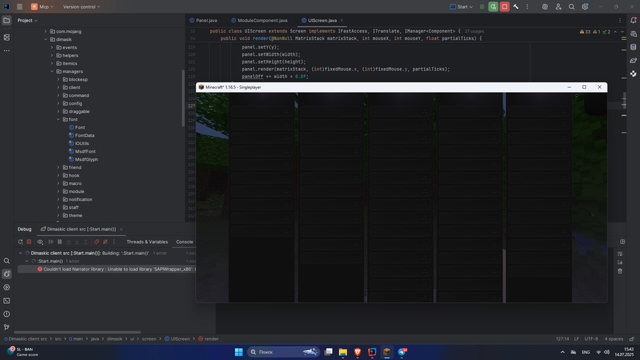Open AI Assistant swirl icon in title bar

(x=545, y=7)
